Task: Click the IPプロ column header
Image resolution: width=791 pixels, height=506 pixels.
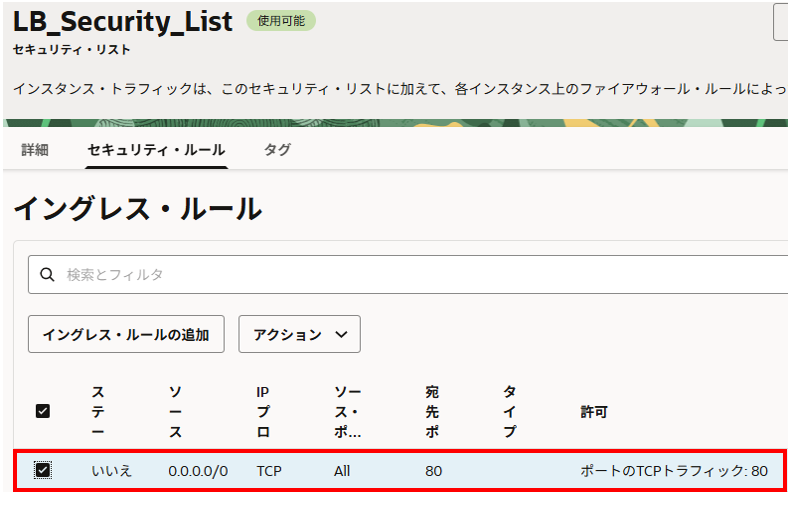Action: (x=262, y=411)
